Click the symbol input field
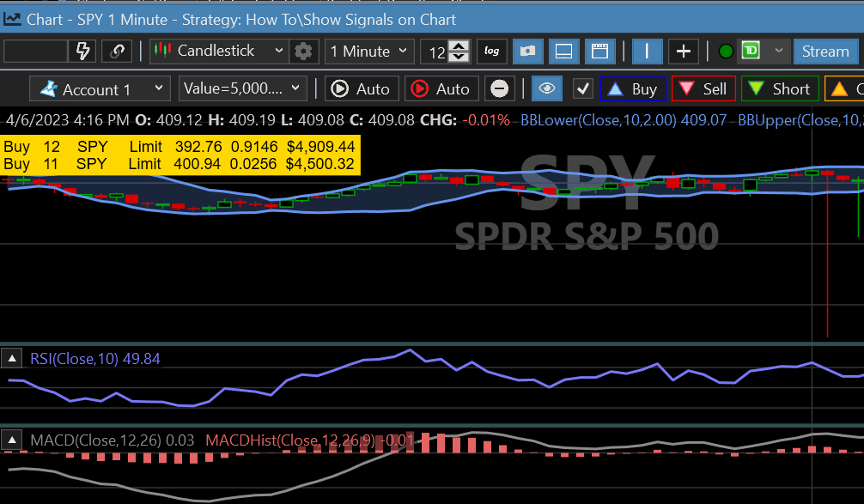The image size is (864, 504). click(36, 52)
